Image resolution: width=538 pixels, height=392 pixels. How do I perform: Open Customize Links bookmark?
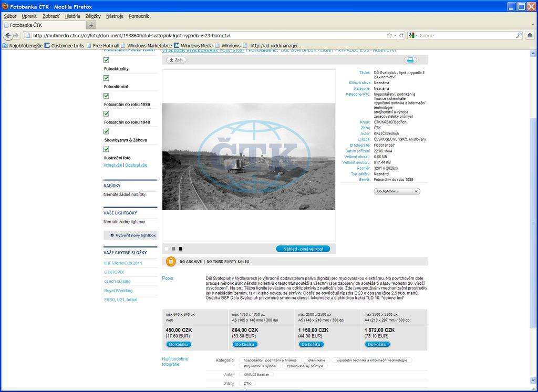tap(64, 46)
